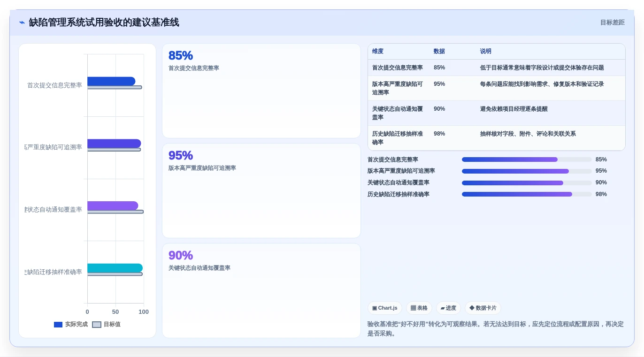The width and height of the screenshot is (644, 357).
Task: Click the 表格 tag chip
Action: click(x=419, y=308)
